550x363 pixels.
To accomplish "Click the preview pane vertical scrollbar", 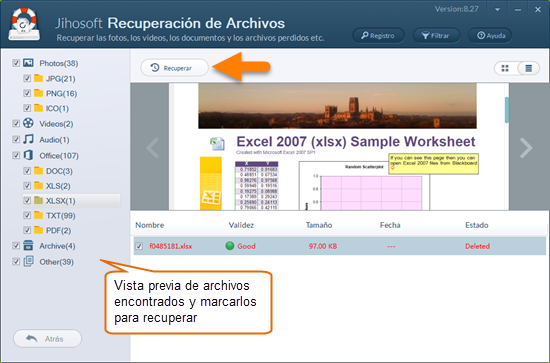I will pyautogui.click(x=507, y=110).
